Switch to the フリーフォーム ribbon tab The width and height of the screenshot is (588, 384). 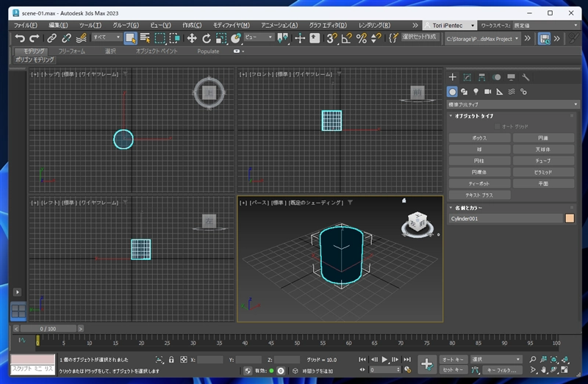coord(71,51)
